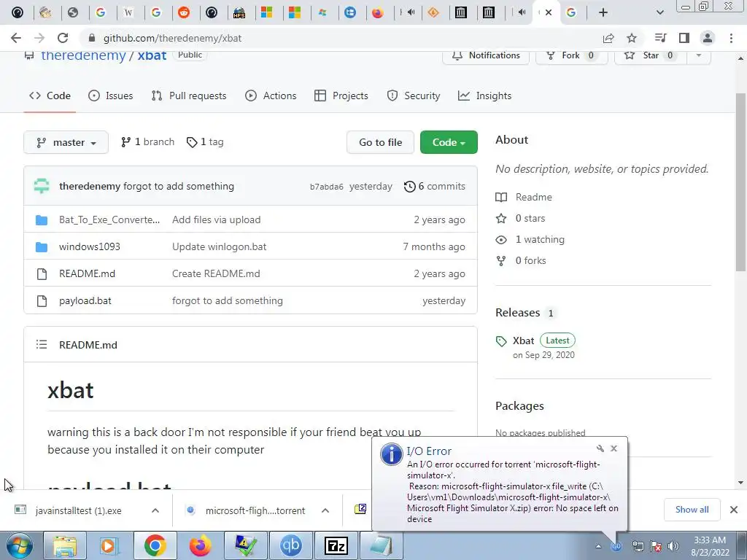Open Firefox from the taskbar

coord(200,545)
